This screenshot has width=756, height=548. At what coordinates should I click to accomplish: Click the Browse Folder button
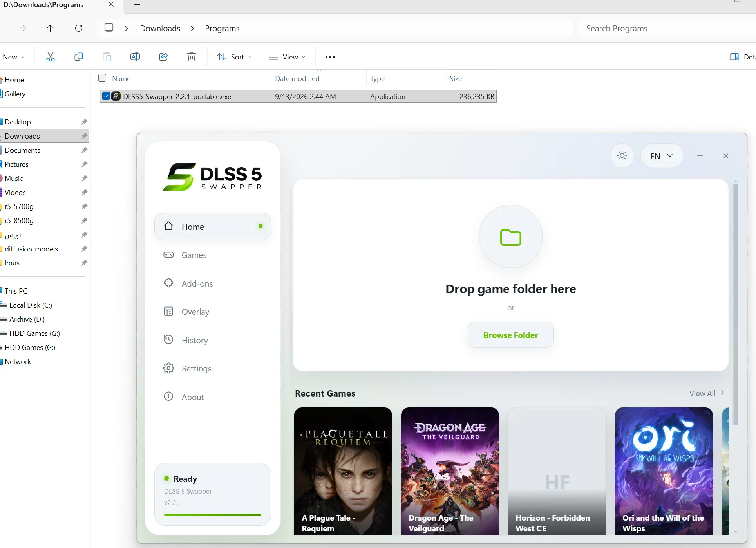click(x=511, y=335)
